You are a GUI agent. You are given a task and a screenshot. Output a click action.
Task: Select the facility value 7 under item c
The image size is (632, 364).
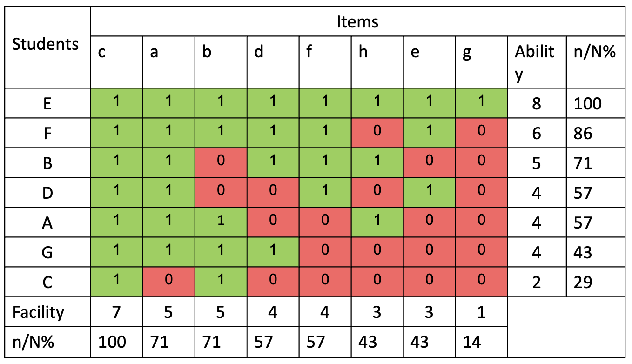[116, 312]
